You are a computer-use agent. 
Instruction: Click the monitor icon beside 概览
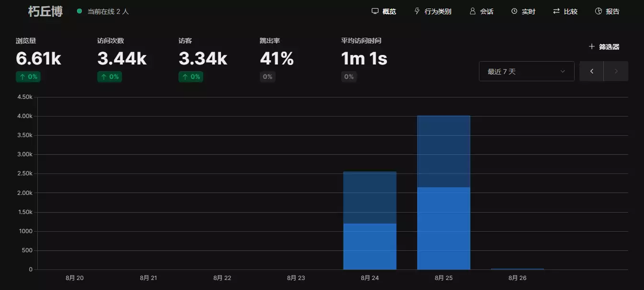(375, 11)
